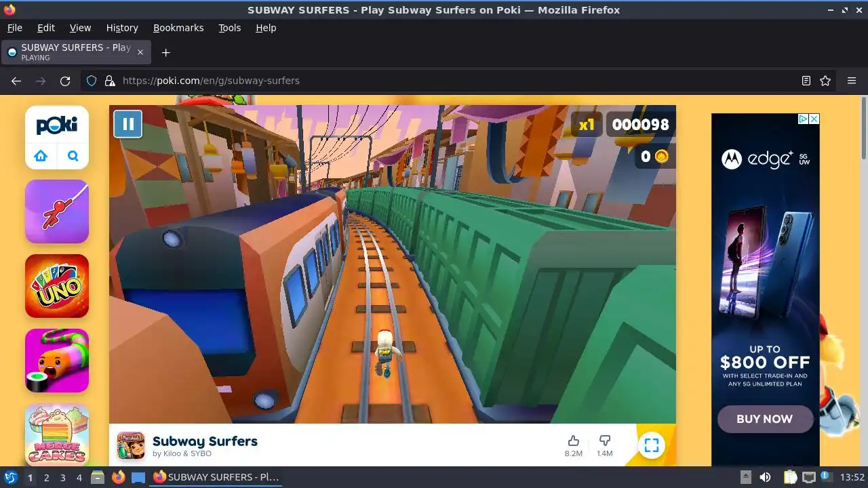Launch Firefox from the taskbar launcher
Image resolution: width=868 pixels, height=488 pixels.
click(118, 477)
